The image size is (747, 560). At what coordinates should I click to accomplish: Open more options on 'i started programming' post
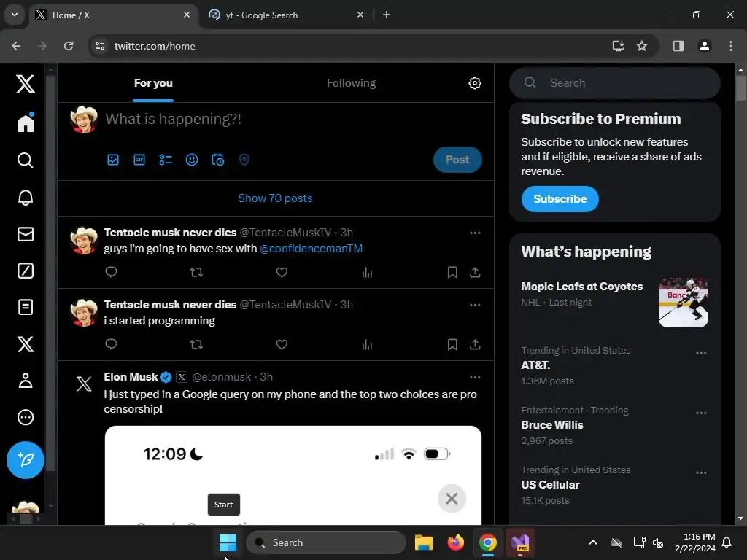(475, 305)
